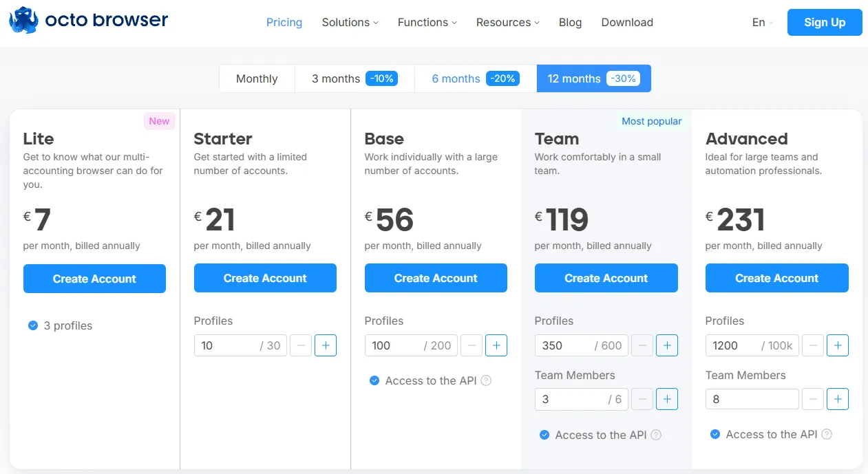Click the minus icon beside Base profiles
This screenshot has width=868, height=474.
(472, 345)
